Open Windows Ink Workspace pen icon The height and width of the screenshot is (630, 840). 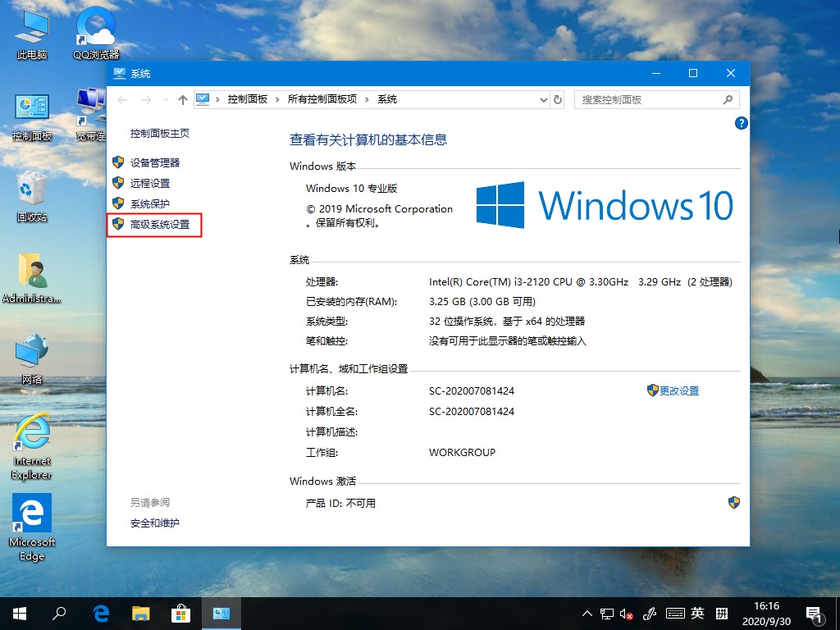tap(651, 613)
